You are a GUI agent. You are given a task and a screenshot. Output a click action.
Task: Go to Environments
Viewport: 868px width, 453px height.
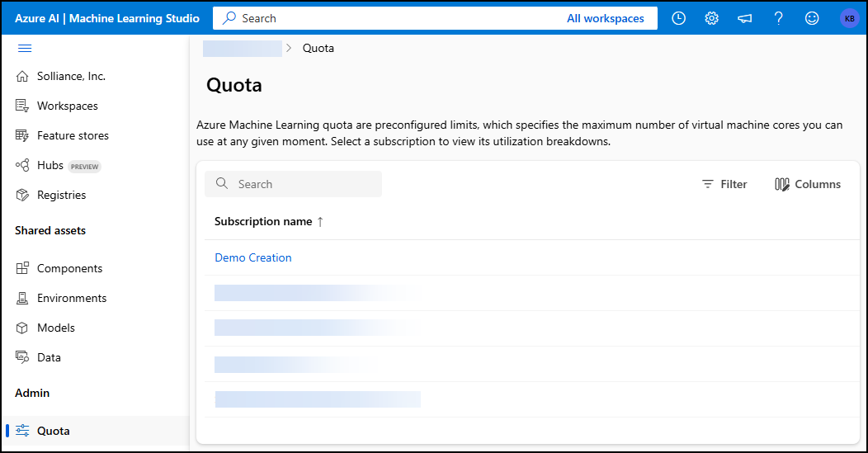(x=72, y=298)
